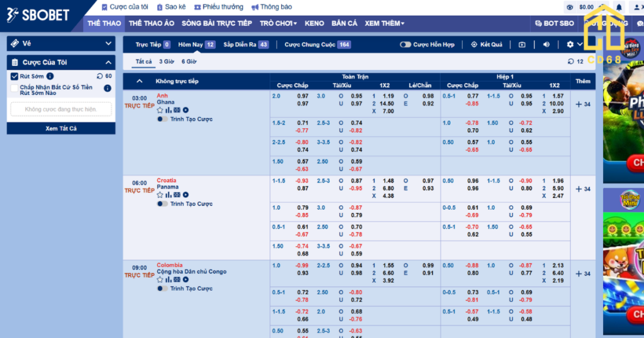Select Trực Tiếp tab
Viewport: 644px width, 338px height.
(x=152, y=45)
